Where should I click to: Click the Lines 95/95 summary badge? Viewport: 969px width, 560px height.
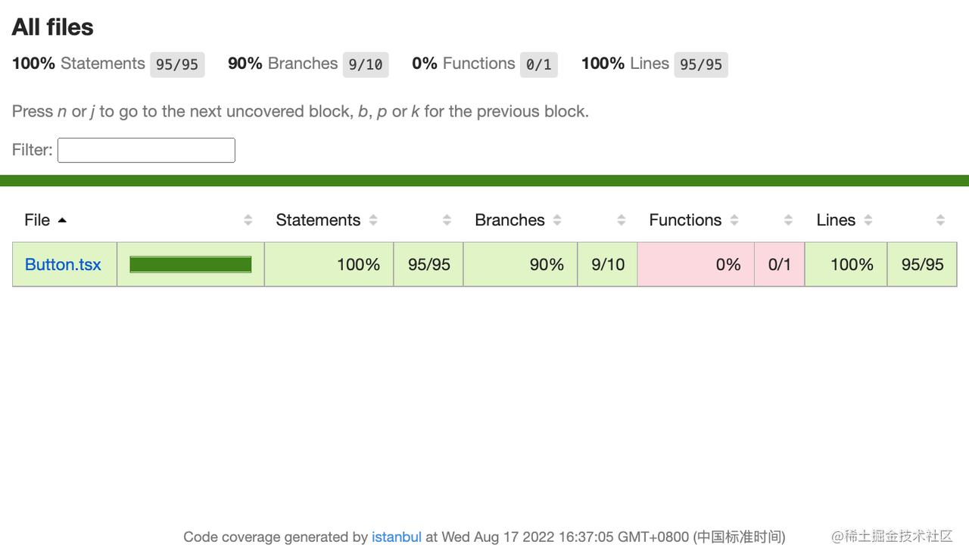pyautogui.click(x=701, y=64)
